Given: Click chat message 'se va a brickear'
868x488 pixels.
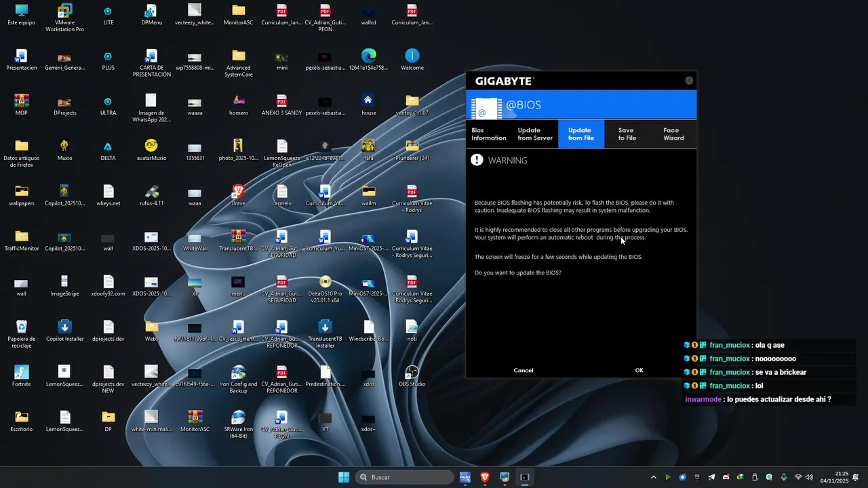Looking at the screenshot, I should click(x=781, y=372).
